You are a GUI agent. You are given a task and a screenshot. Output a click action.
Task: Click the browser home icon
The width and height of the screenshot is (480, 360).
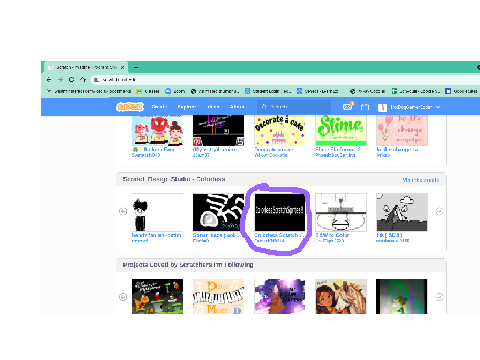83,80
